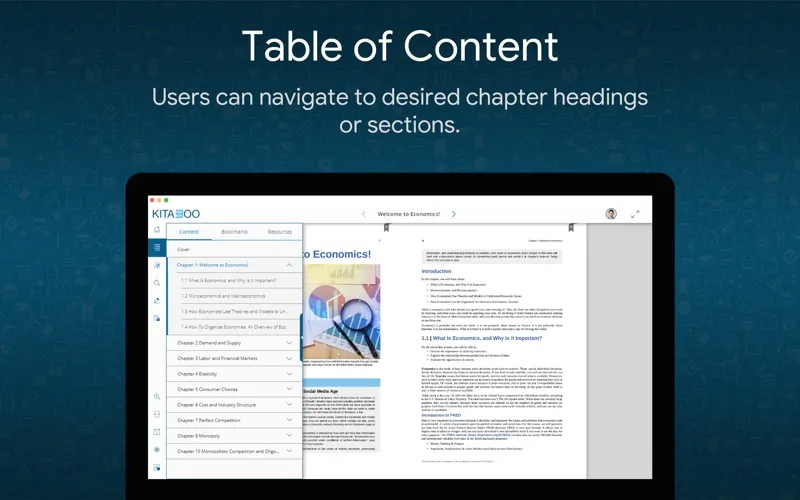Select Chapter 8 Monopoly title

pyautogui.click(x=198, y=436)
